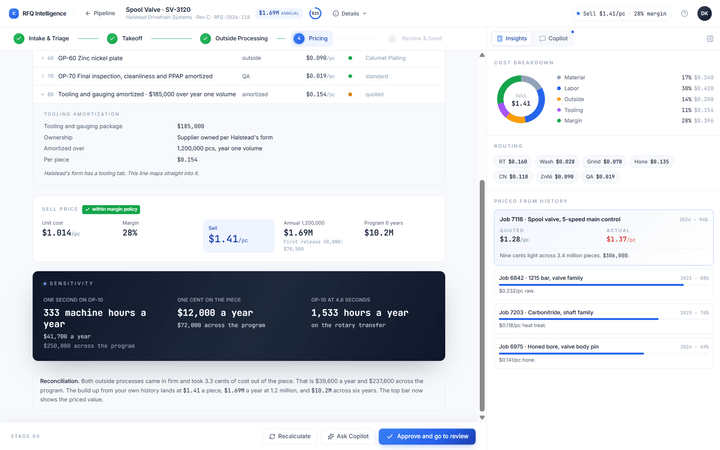Screen dimensions: 720x450
Task: Click the $0.154 per piece value
Action: (x=187, y=160)
